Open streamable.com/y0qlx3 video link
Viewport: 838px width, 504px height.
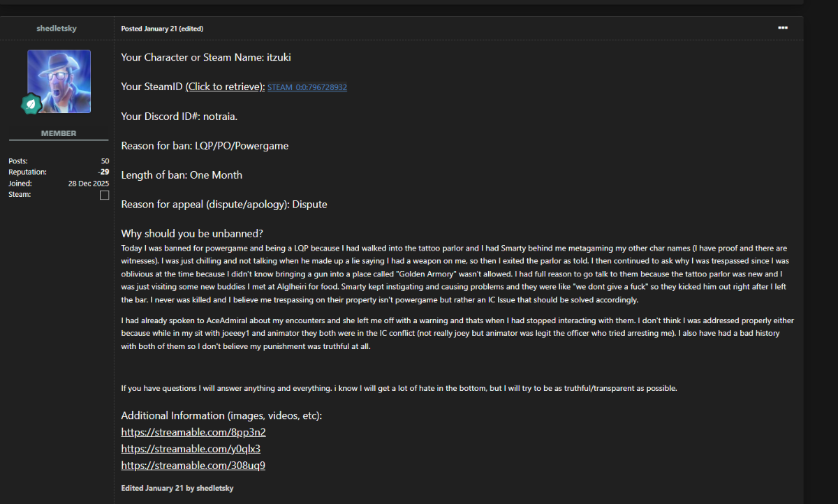coord(191,449)
